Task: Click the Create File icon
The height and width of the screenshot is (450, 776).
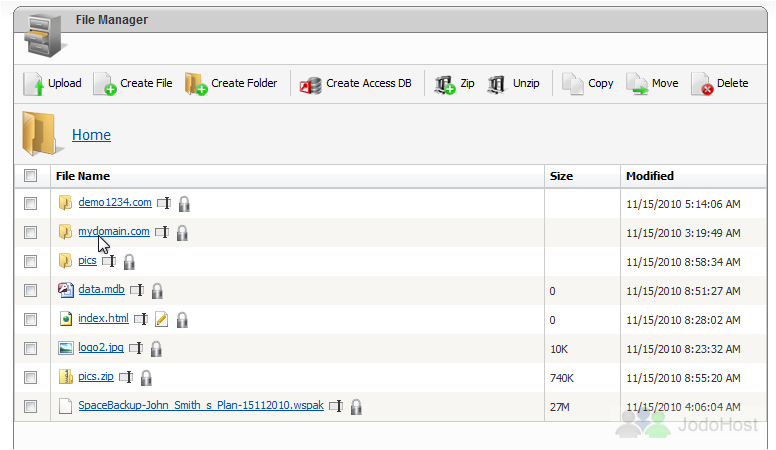Action: (x=105, y=84)
